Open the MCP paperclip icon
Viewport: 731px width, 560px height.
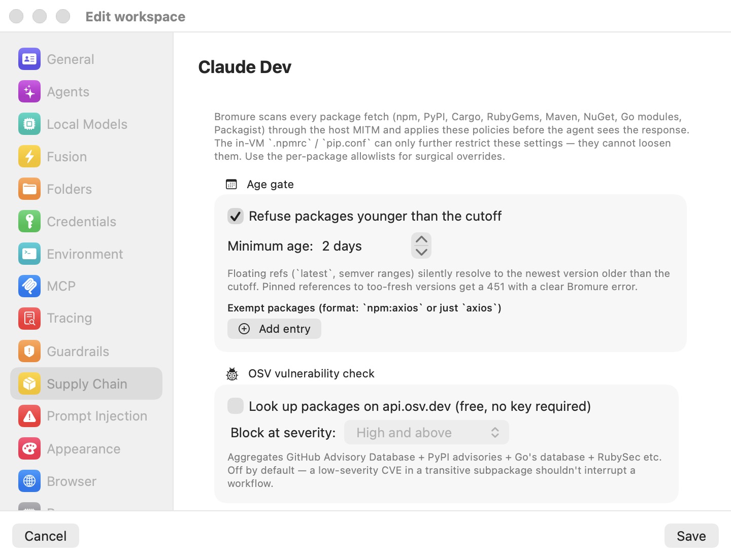point(29,286)
